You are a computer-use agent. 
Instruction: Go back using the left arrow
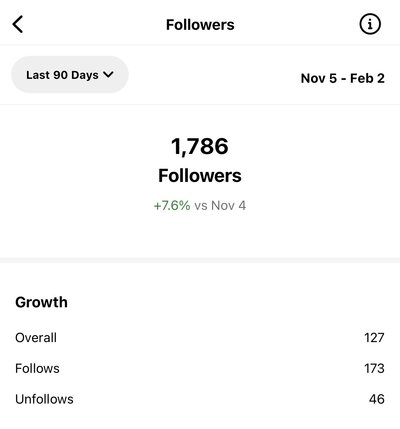coord(18,24)
